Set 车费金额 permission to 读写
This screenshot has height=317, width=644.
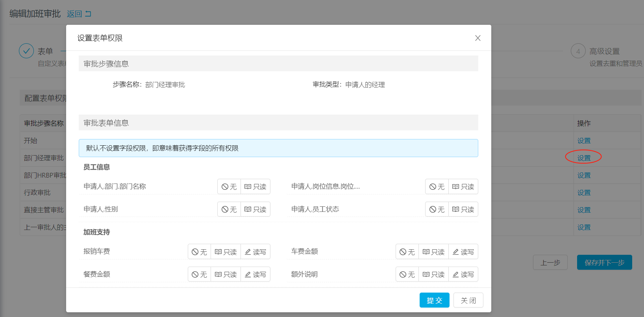click(x=463, y=252)
